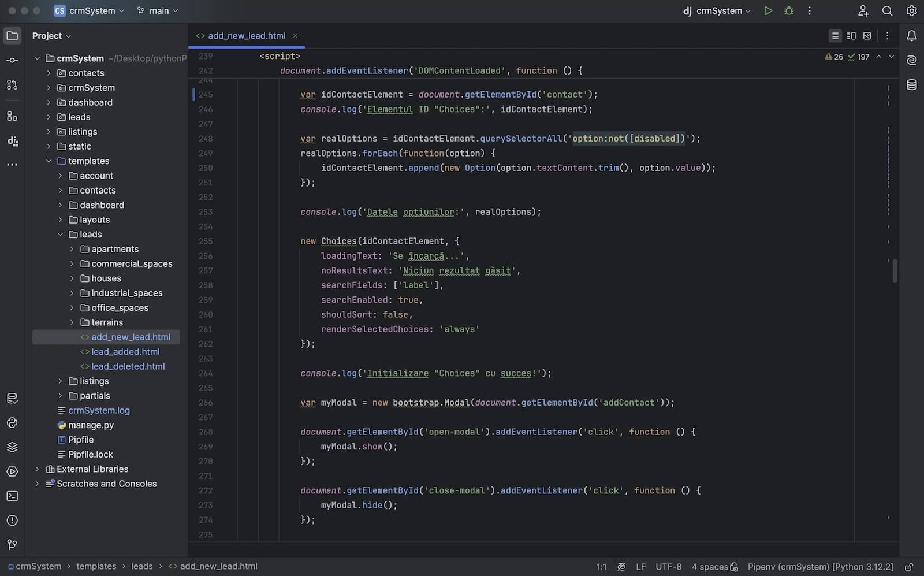Open the Python Console tool window
This screenshot has width=924, height=576.
click(12, 423)
